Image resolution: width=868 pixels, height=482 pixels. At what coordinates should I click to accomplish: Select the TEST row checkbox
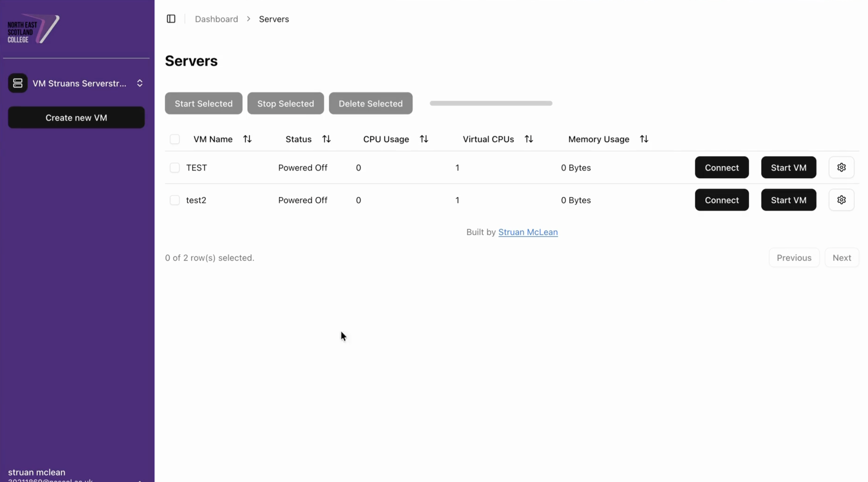point(175,167)
